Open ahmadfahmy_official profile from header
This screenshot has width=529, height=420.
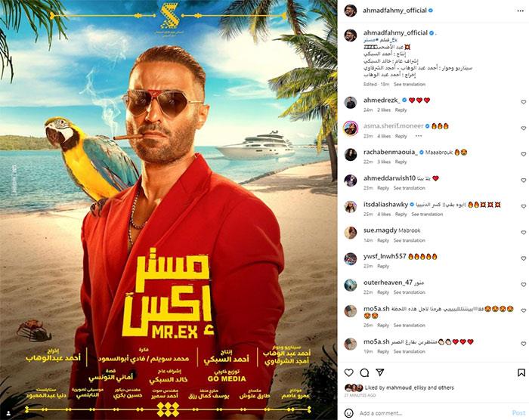(394, 11)
